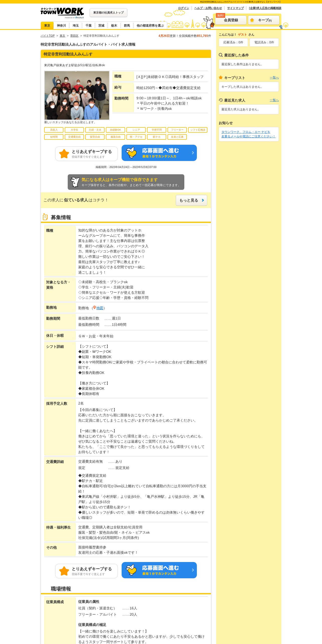Click the TOWNWORK logo
The height and width of the screenshot is (644, 322).
[x=62, y=13]
